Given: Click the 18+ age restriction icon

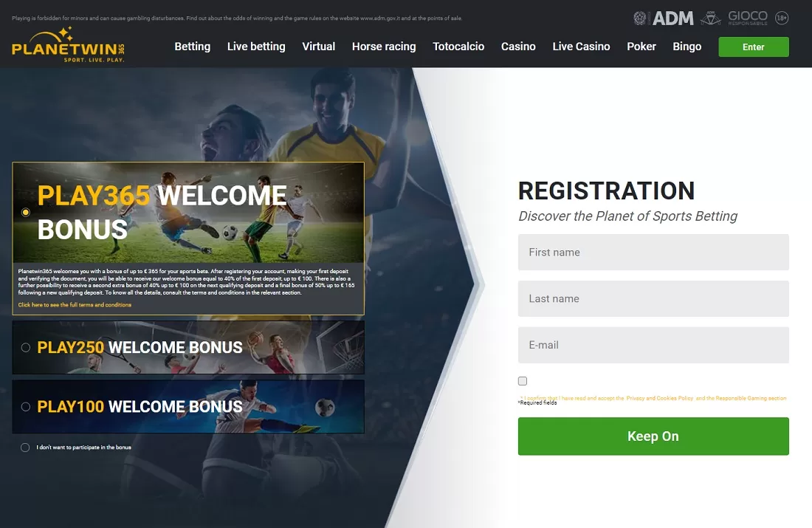Looking at the screenshot, I should tap(782, 18).
